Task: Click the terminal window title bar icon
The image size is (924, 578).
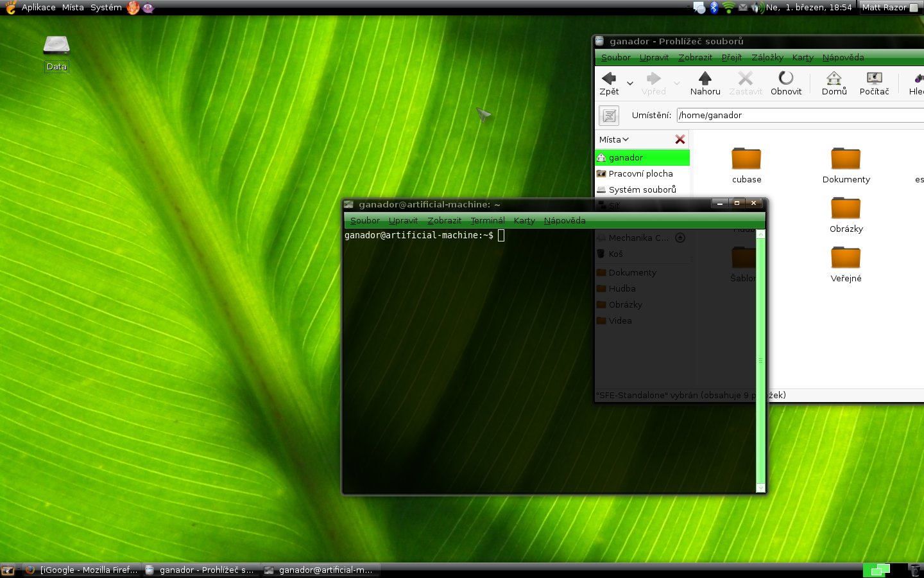Action: point(349,204)
